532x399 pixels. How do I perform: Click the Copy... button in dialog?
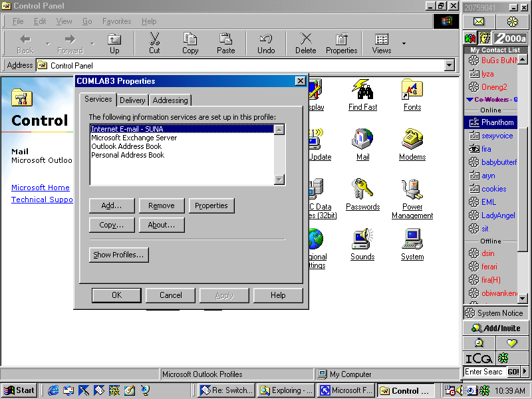[112, 225]
